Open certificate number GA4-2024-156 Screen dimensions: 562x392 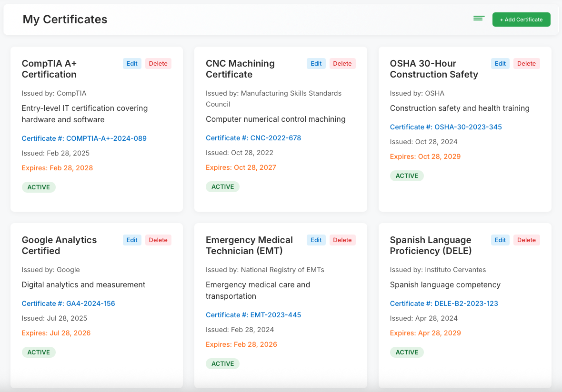(68, 303)
